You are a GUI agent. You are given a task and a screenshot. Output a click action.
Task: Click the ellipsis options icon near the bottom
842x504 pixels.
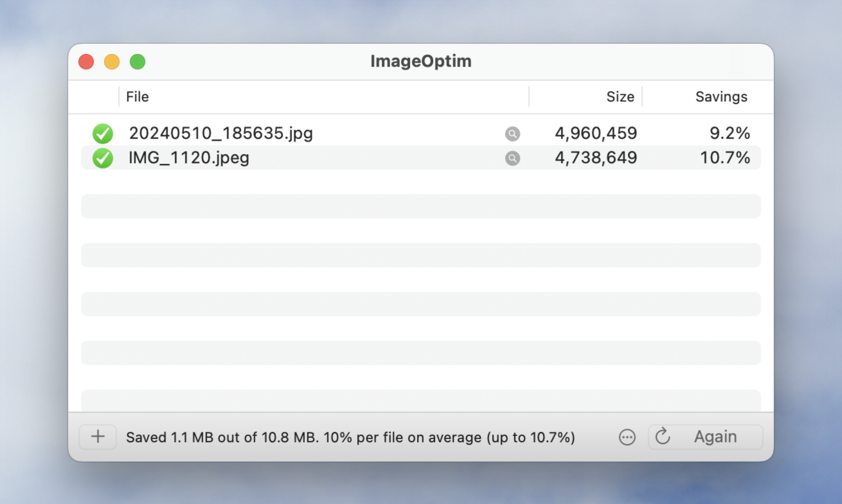tap(627, 437)
